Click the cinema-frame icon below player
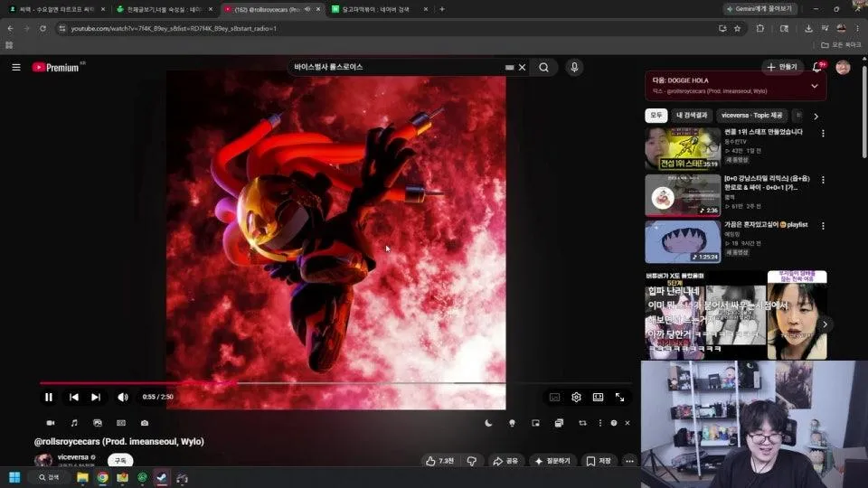 click(121, 423)
